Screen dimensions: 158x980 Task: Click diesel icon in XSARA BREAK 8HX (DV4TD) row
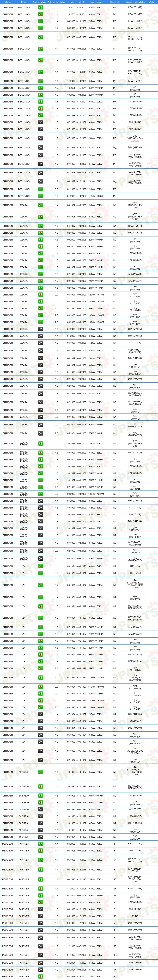coord(40,501)
